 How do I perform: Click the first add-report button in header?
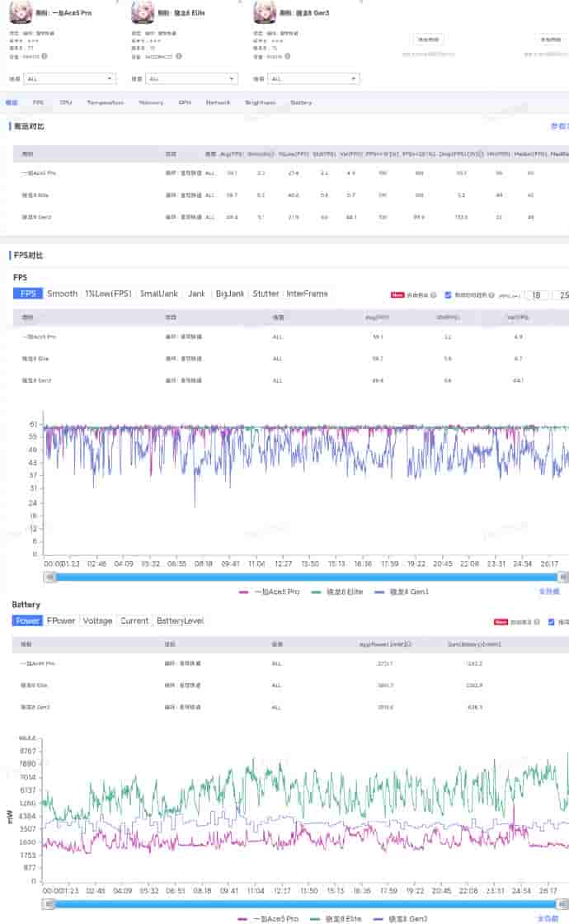click(428, 39)
